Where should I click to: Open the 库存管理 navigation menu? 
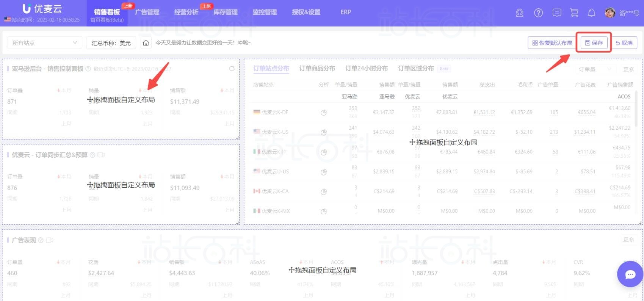click(x=226, y=12)
